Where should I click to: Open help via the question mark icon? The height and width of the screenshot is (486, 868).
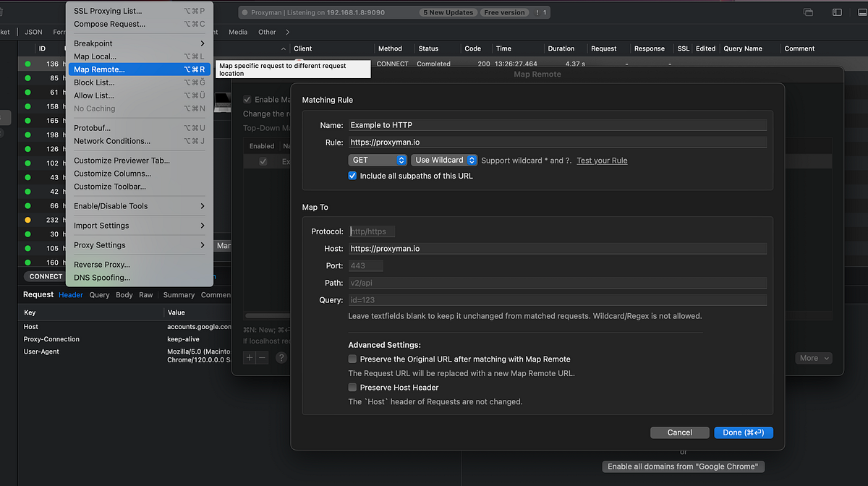(x=281, y=357)
